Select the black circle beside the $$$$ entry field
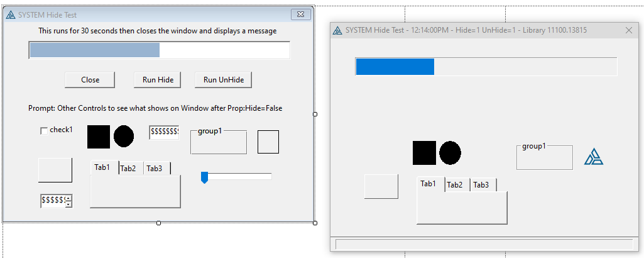Screen dimensions: 644x258 [x=124, y=137]
